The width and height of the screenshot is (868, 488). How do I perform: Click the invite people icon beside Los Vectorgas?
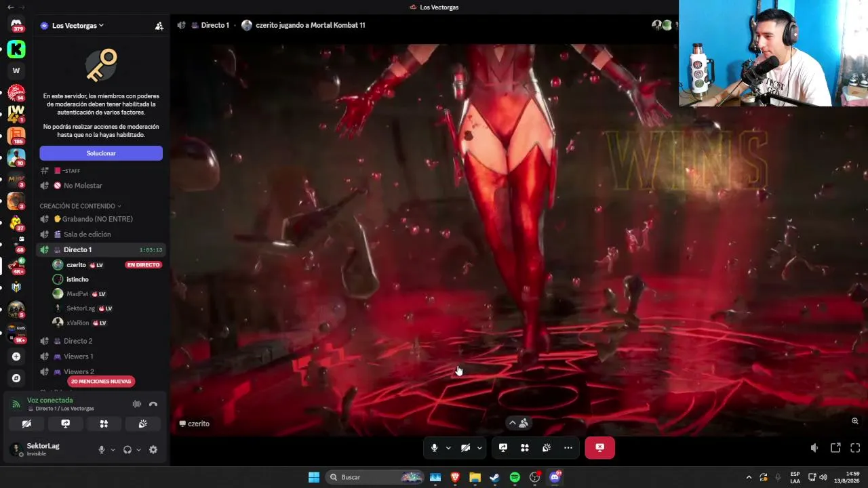159,26
